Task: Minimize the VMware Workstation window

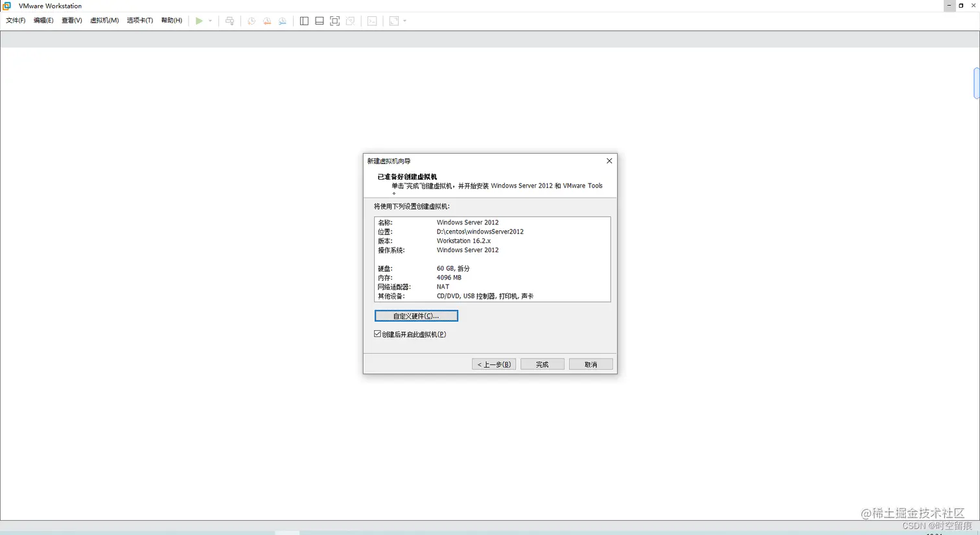Action: [x=950, y=5]
